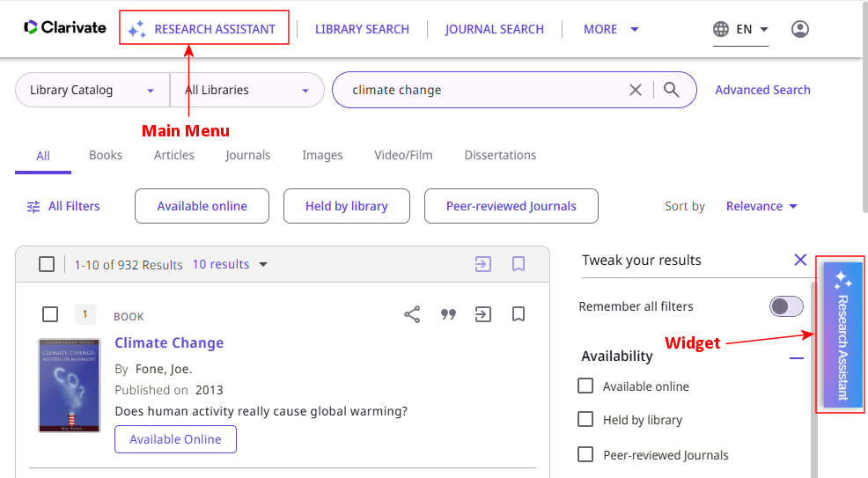Screen dimensions: 868x478
Task: Click the Available Online button for result 1
Action: pyautogui.click(x=175, y=439)
